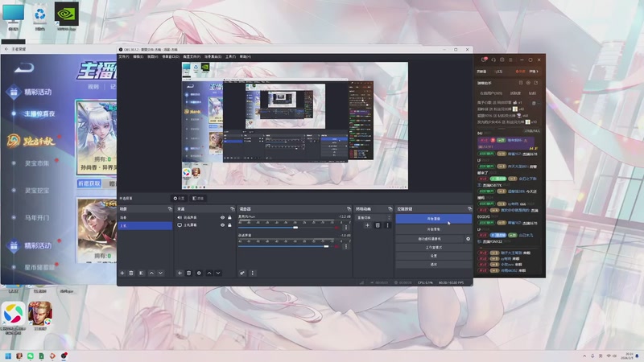
Task: Remove selected scene with scenes panel trash icon
Action: pyautogui.click(x=131, y=273)
